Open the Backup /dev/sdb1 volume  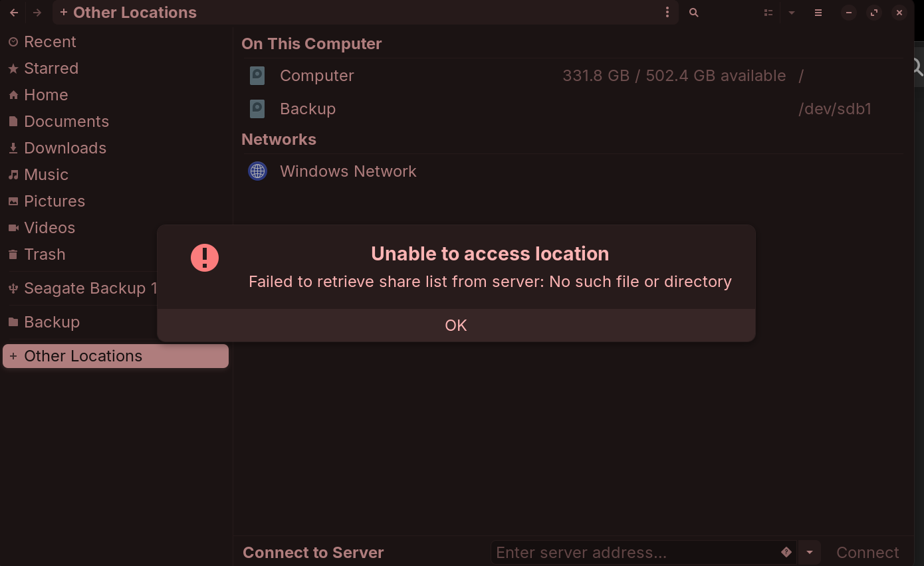pyautogui.click(x=308, y=109)
